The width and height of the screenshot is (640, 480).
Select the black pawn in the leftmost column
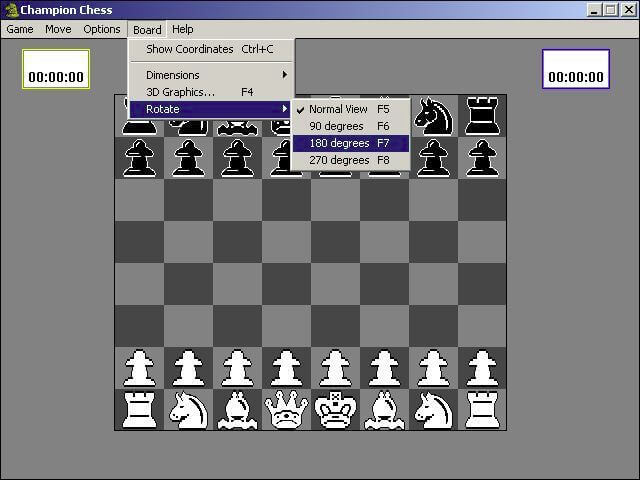pos(139,158)
